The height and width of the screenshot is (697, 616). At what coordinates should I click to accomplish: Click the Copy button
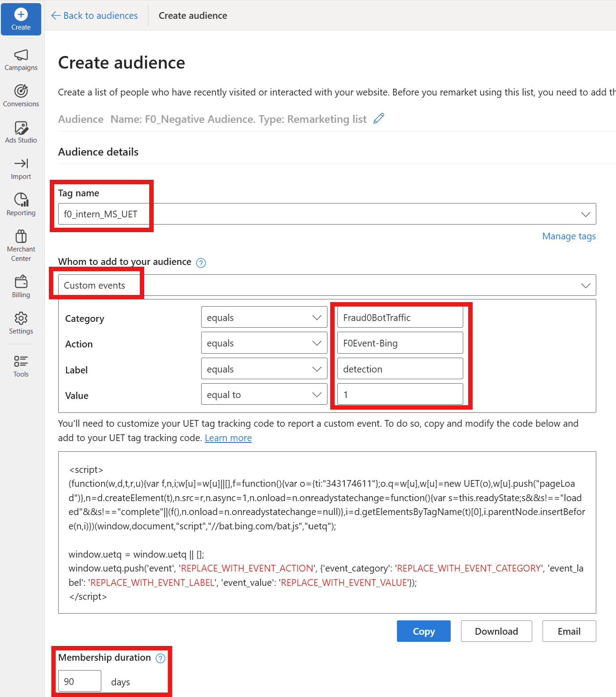pyautogui.click(x=424, y=632)
